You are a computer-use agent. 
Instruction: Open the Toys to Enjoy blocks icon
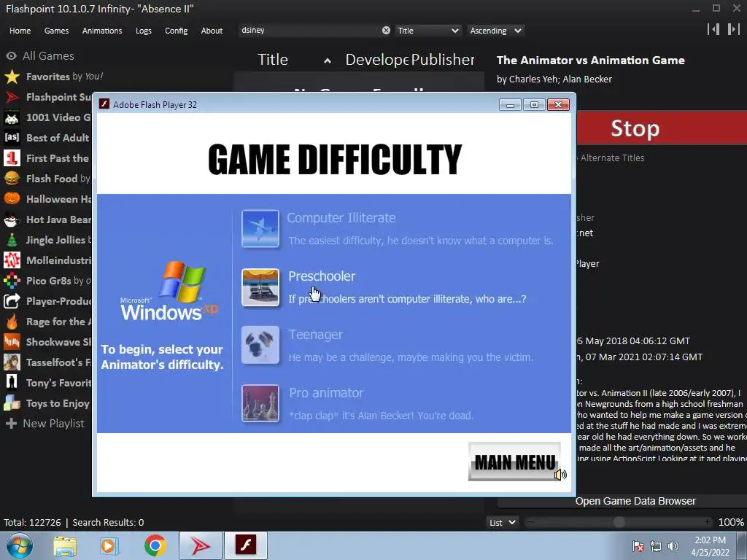[12, 403]
